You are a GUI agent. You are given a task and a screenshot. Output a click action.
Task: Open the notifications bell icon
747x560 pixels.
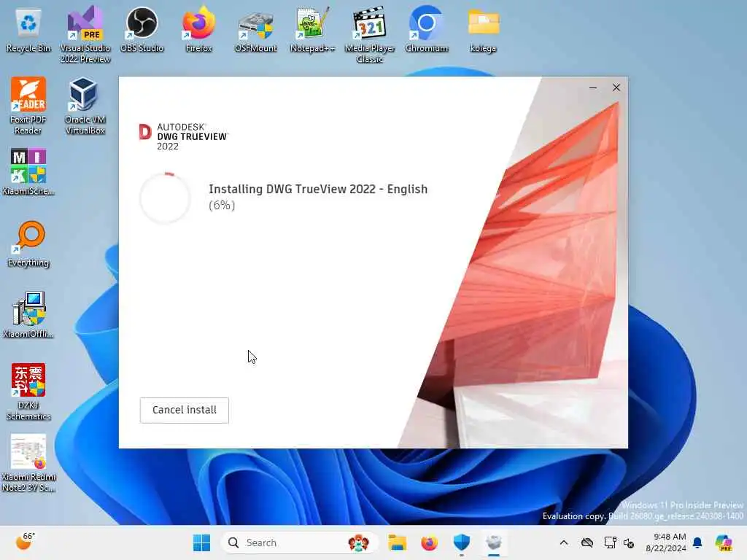697,542
